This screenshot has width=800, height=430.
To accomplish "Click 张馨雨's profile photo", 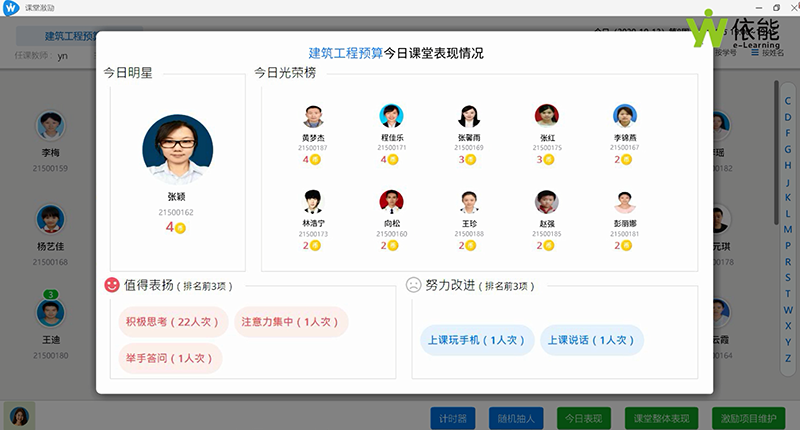I will pyautogui.click(x=469, y=116).
